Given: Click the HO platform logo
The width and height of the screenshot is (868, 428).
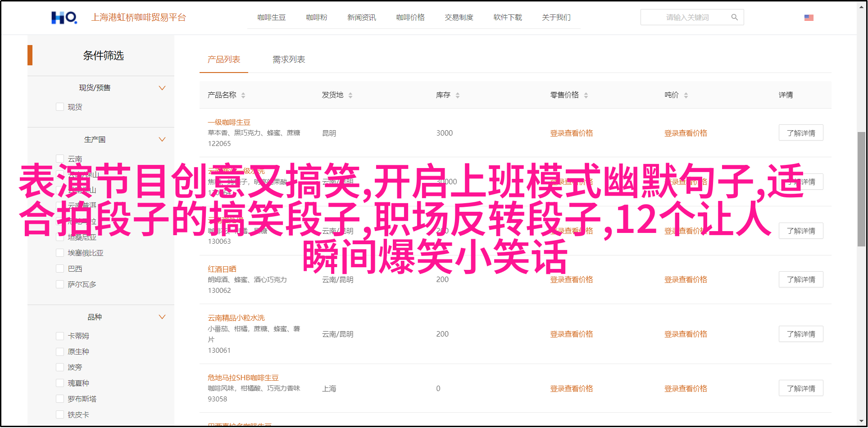Looking at the screenshot, I should coord(64,18).
